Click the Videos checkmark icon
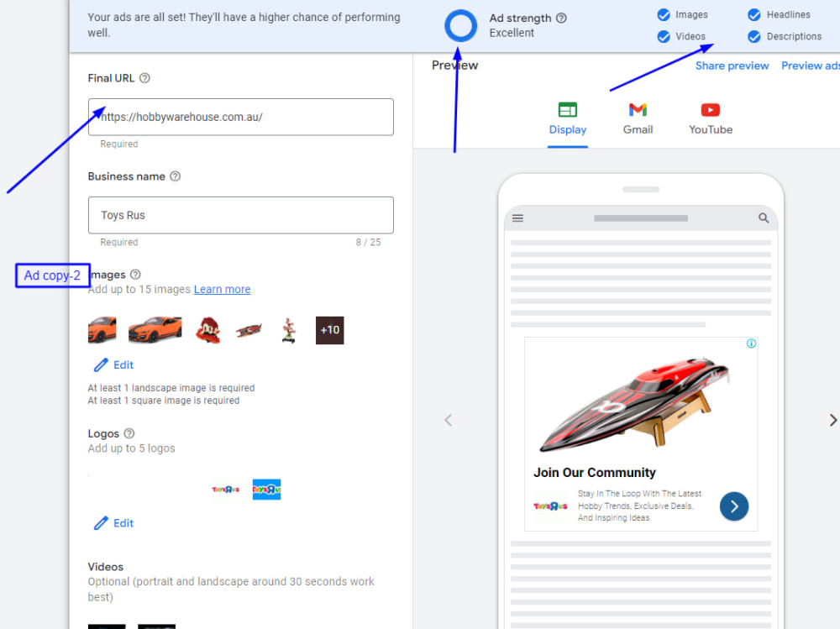 tap(664, 36)
